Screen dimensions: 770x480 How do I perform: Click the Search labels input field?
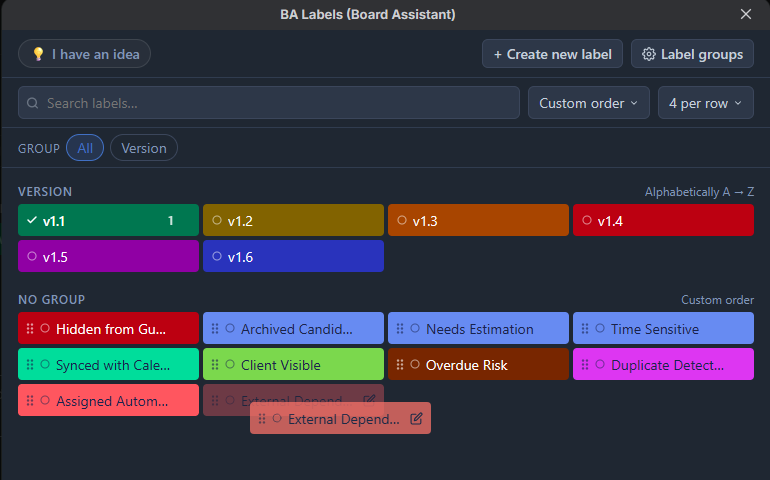pyautogui.click(x=269, y=103)
